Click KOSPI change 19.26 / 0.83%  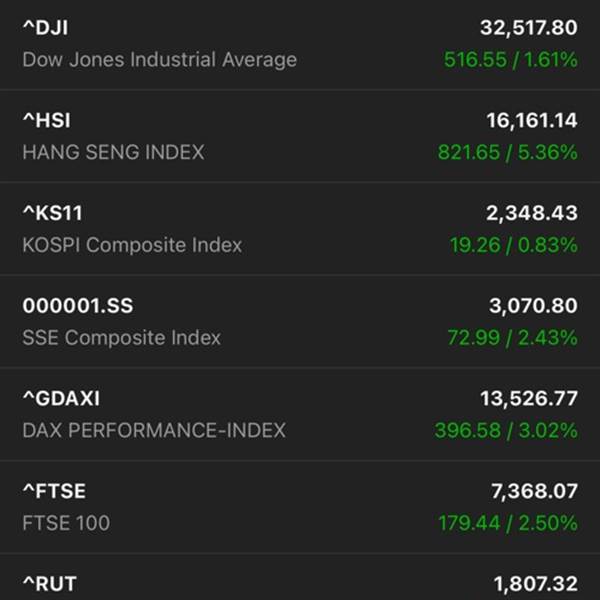pos(513,245)
